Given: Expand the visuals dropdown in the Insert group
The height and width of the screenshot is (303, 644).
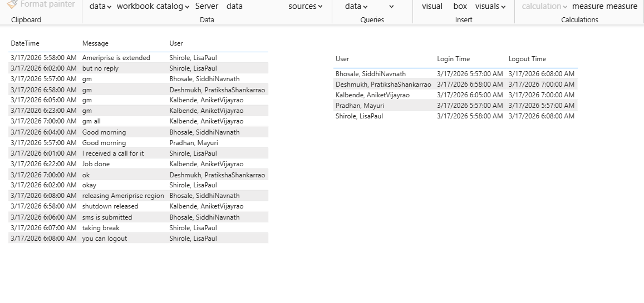Looking at the screenshot, I should coord(490,6).
